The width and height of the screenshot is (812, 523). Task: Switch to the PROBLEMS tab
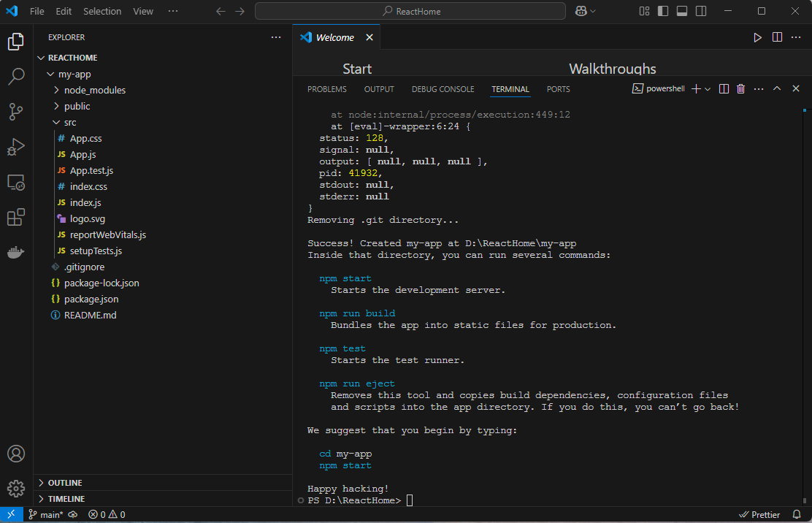(326, 89)
